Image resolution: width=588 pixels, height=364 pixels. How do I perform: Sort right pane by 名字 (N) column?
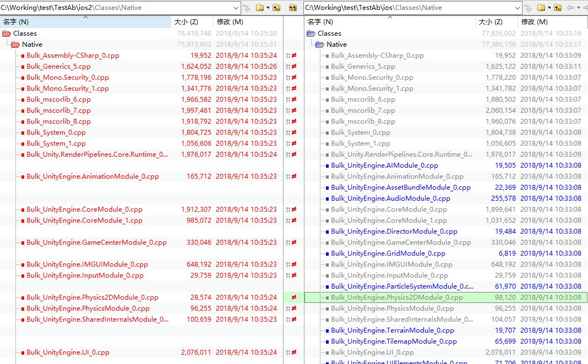point(390,22)
